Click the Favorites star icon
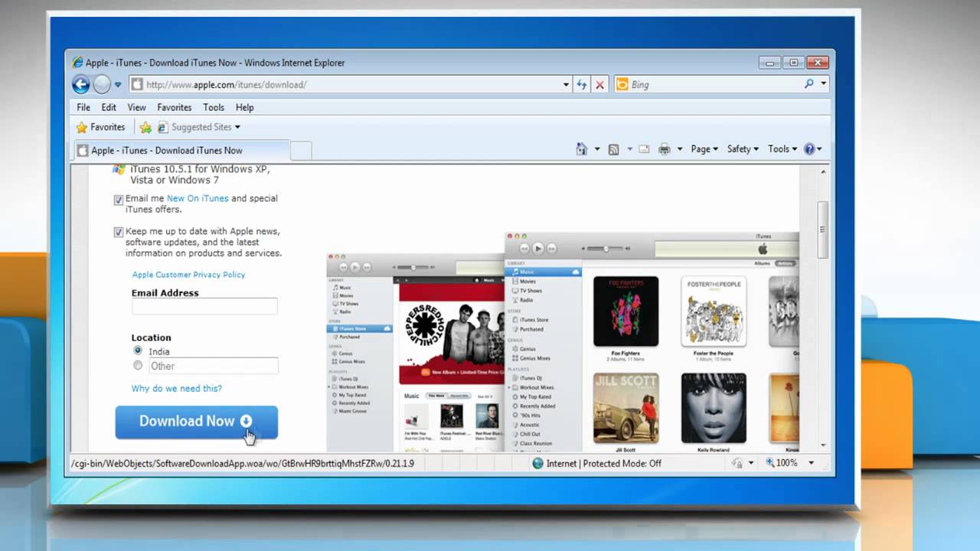980x551 pixels. 82,127
